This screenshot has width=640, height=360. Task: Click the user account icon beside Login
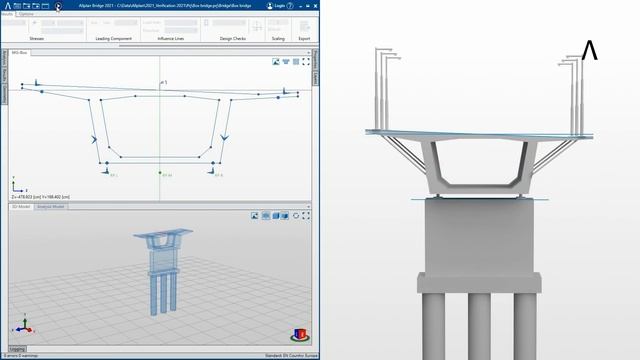tap(270, 6)
